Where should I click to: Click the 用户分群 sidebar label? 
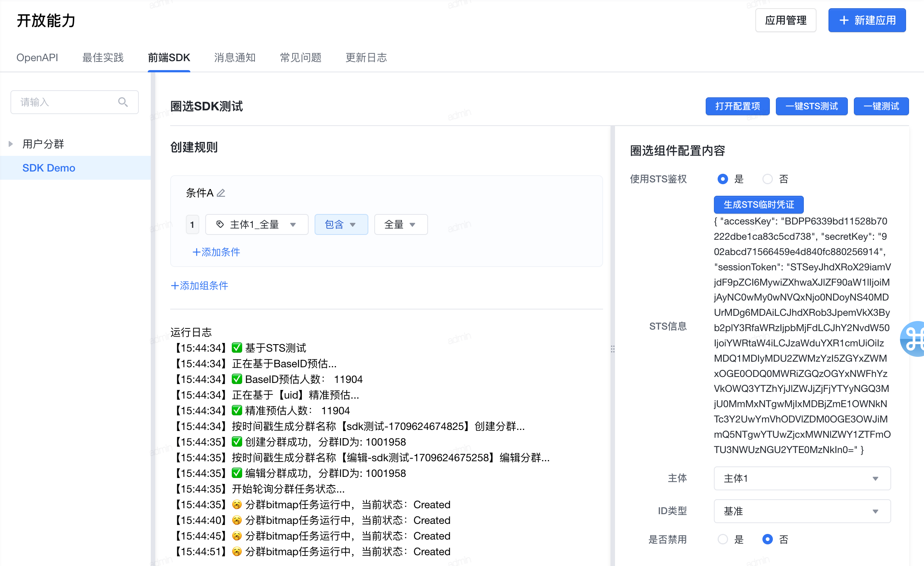tap(43, 144)
